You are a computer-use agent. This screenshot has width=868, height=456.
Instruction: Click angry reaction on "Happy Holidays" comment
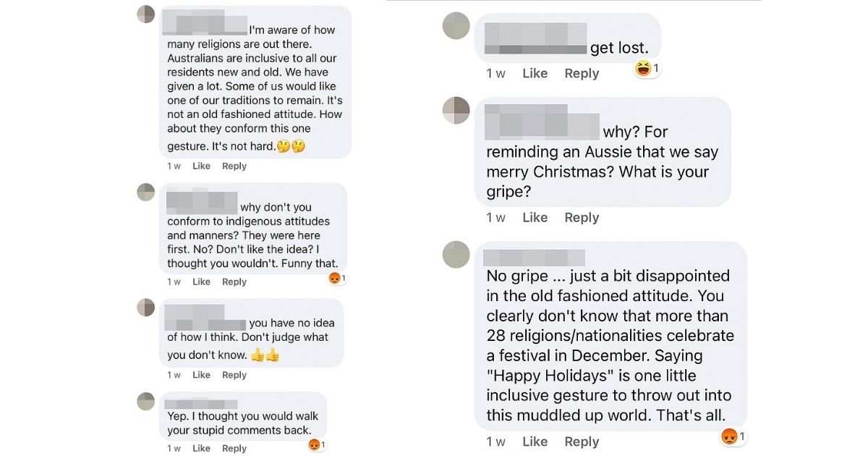click(x=728, y=436)
